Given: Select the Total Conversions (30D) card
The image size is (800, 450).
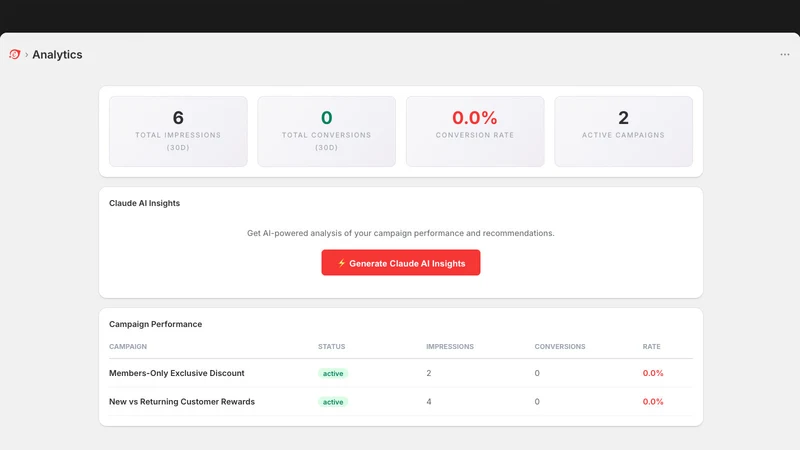Looking at the screenshot, I should click(x=327, y=132).
